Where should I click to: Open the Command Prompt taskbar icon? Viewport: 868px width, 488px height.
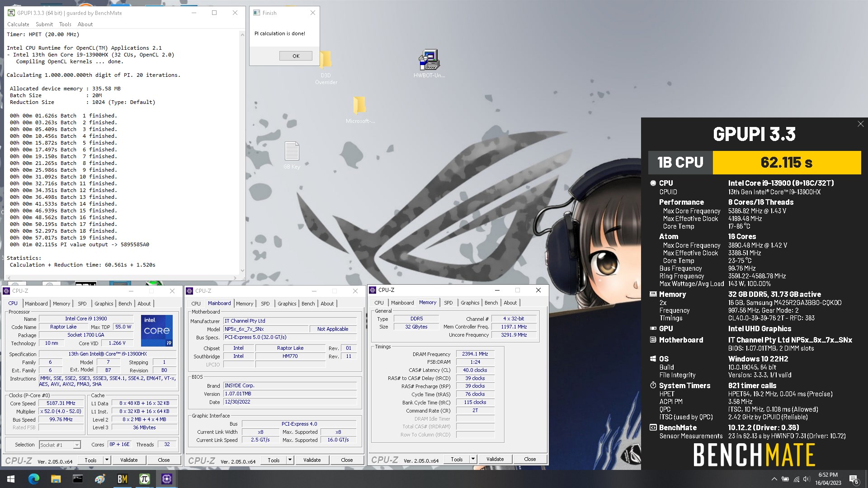[78, 479]
